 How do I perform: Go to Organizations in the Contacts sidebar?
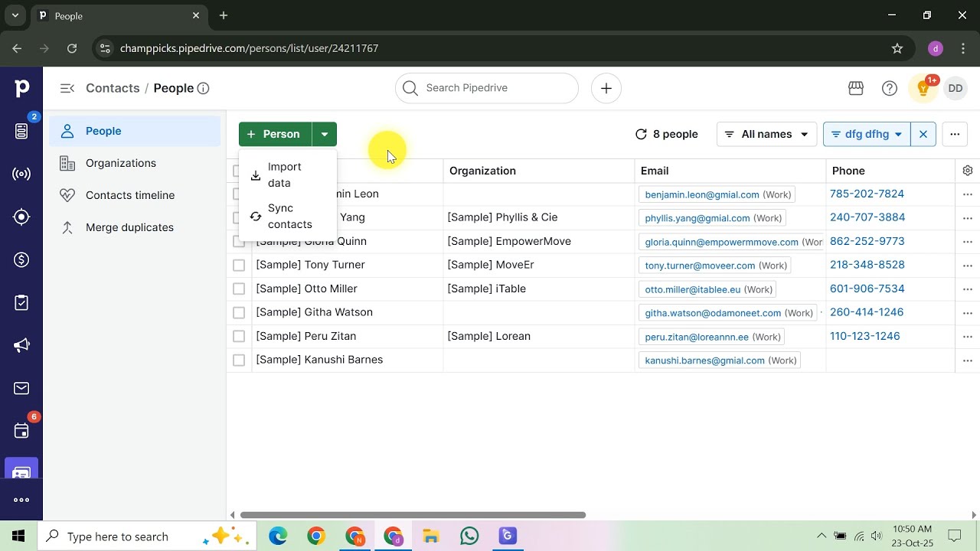(x=135, y=163)
